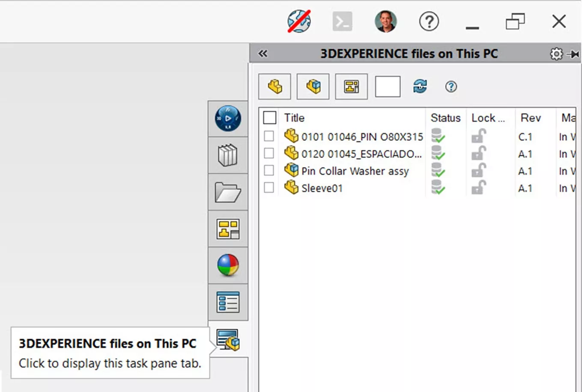Open the View Palette task pane tab
The width and height of the screenshot is (582, 392).
coord(228,229)
